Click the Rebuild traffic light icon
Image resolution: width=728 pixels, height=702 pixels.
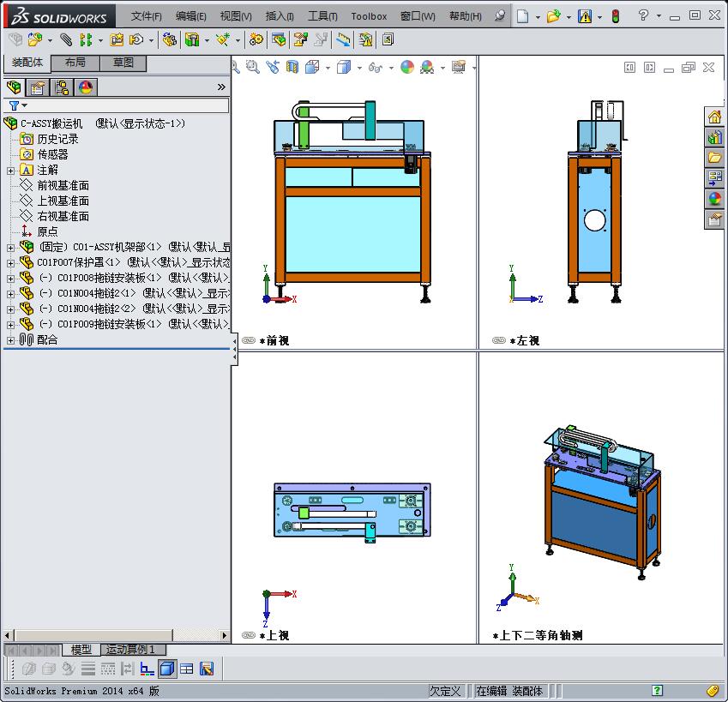tap(616, 16)
